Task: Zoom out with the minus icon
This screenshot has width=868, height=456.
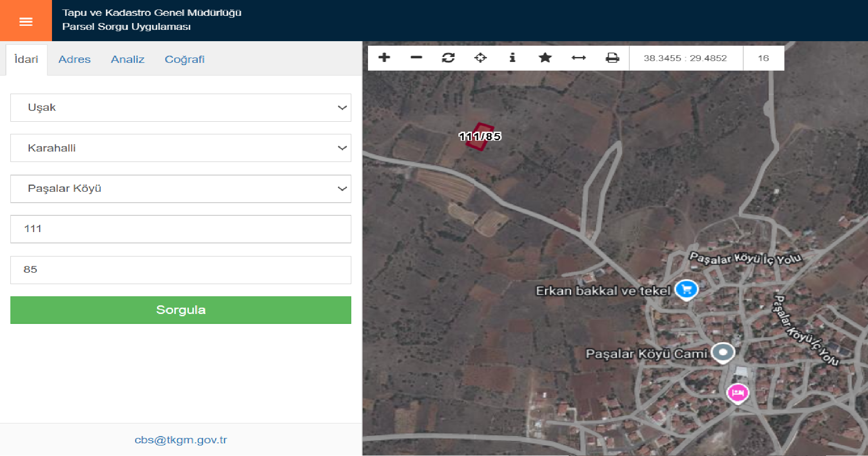Action: point(416,57)
